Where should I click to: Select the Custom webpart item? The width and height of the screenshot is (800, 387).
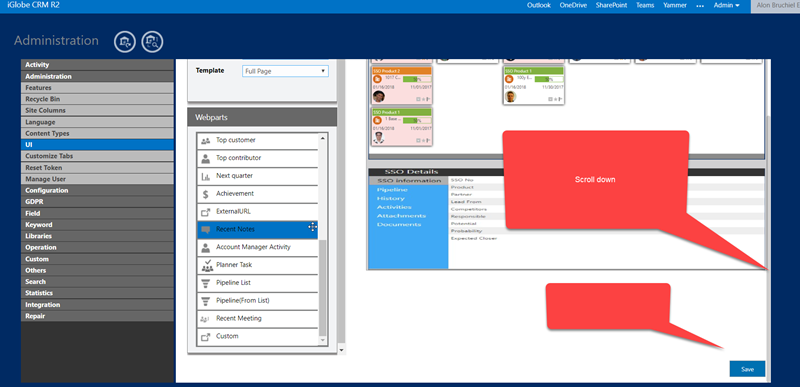tap(257, 337)
